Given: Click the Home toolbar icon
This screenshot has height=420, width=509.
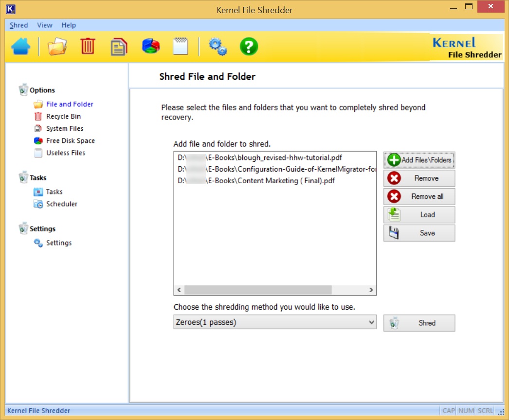Looking at the screenshot, I should pos(20,46).
